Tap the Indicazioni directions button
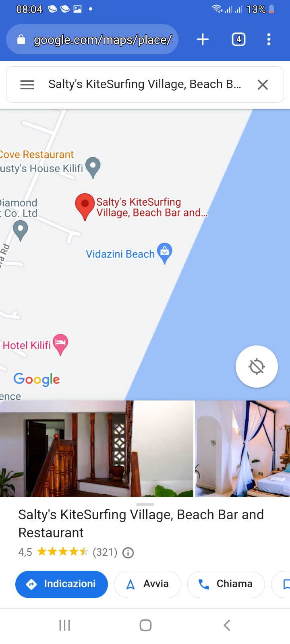The height and width of the screenshot is (644, 290). (x=62, y=584)
